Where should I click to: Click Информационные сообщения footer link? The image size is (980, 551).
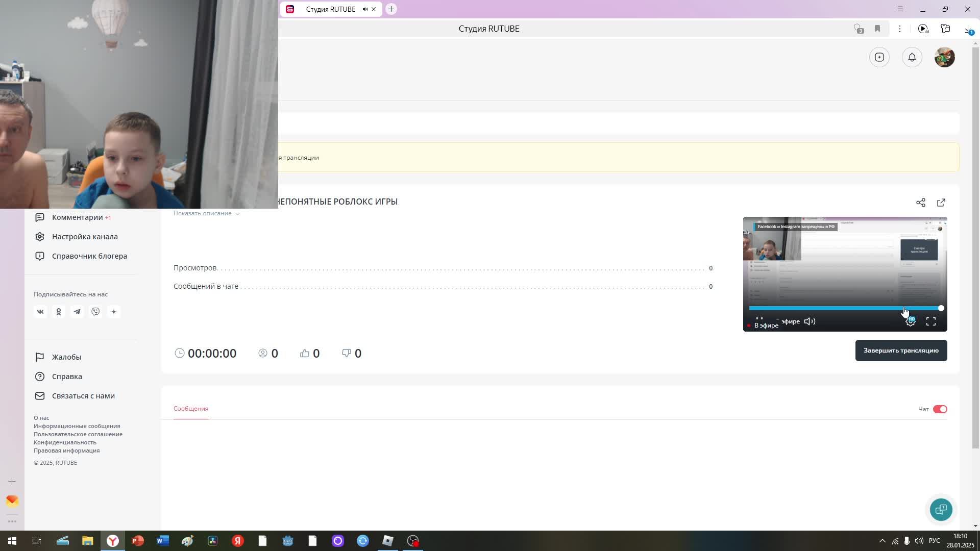(x=77, y=426)
